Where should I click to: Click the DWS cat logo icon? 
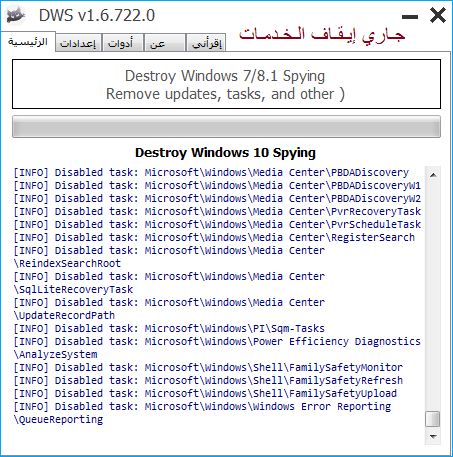pos(16,16)
